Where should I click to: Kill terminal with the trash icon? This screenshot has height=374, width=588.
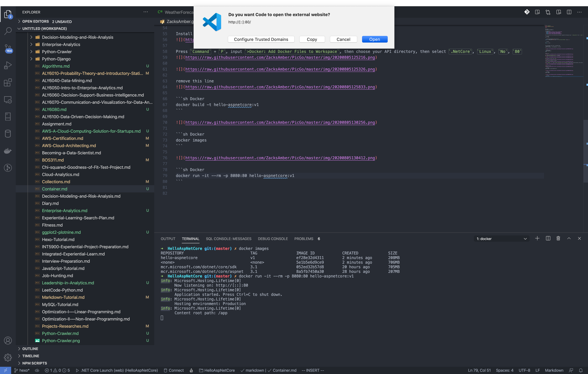[558, 238]
